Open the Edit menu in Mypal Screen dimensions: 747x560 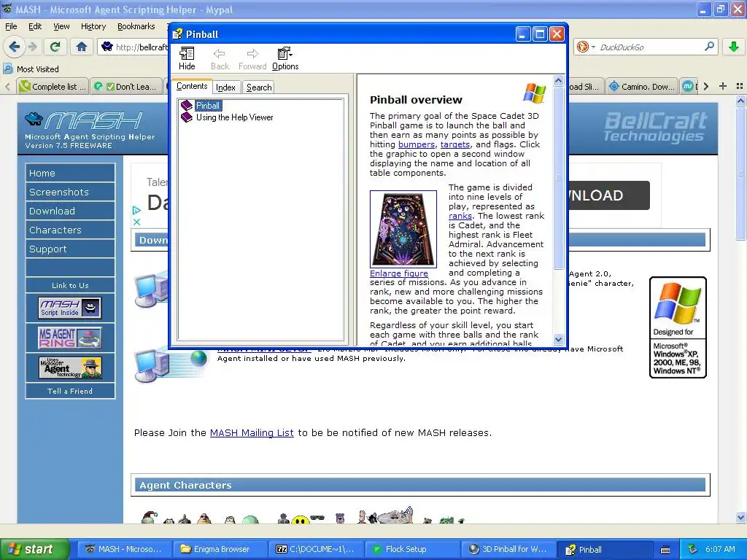coord(35,26)
